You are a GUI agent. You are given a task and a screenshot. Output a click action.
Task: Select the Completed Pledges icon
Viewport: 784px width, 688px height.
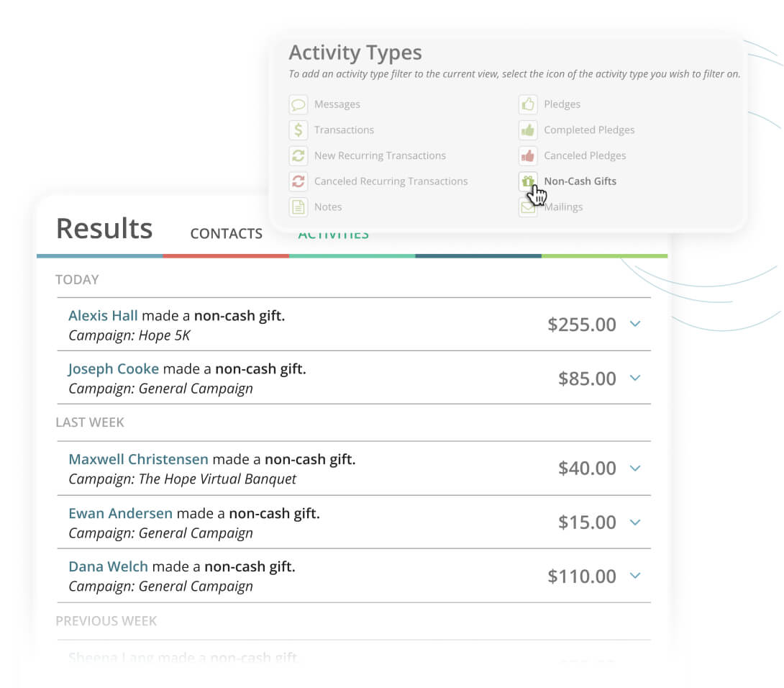tap(529, 130)
